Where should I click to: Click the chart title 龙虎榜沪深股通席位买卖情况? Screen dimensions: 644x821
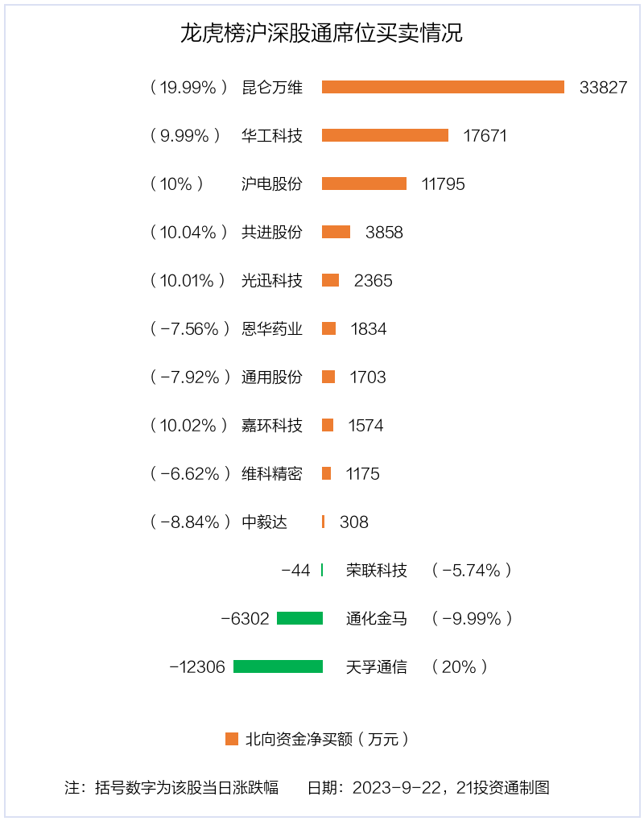click(321, 33)
